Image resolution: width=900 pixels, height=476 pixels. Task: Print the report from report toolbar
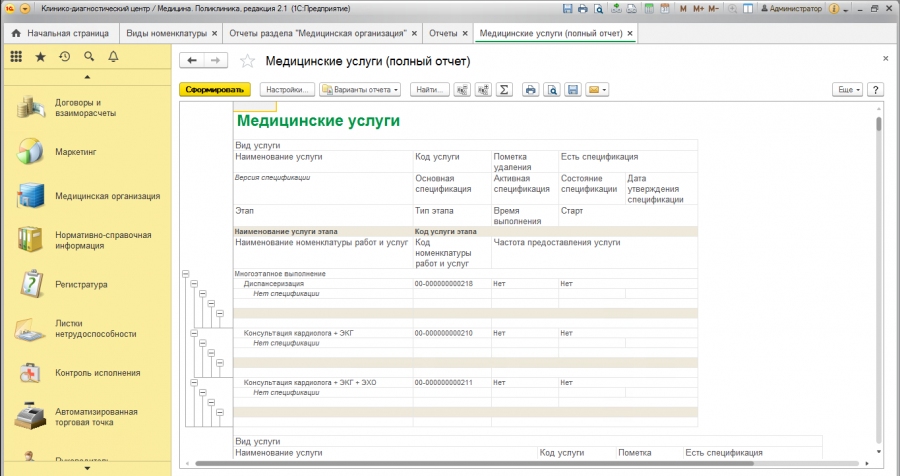[x=530, y=90]
